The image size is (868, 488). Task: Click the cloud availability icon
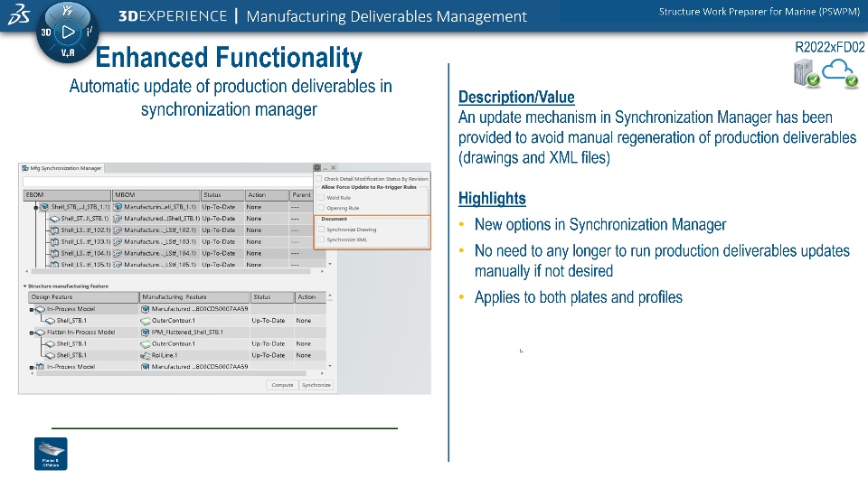click(840, 73)
